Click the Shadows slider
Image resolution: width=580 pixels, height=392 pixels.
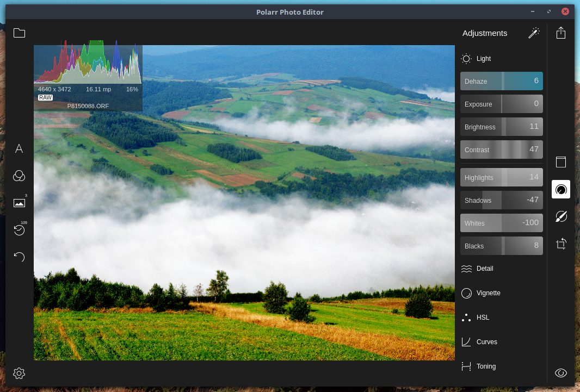pyautogui.click(x=502, y=200)
